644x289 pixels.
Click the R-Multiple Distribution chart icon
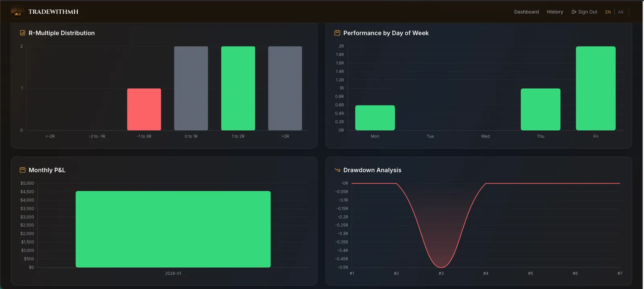point(23,33)
